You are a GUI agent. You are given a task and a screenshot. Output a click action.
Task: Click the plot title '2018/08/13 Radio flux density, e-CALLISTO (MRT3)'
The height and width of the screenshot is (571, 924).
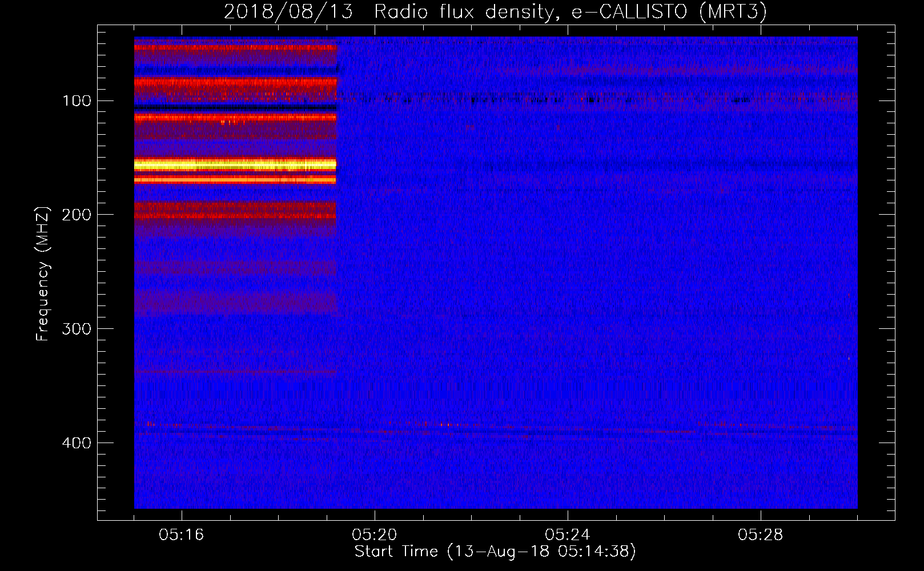(x=495, y=12)
